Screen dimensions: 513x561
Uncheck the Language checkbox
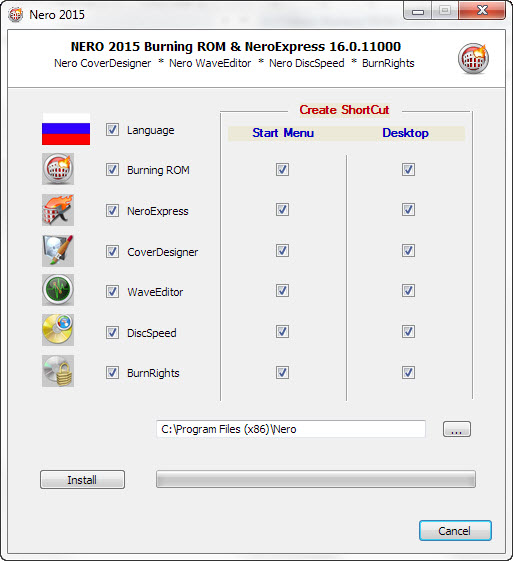tap(112, 130)
